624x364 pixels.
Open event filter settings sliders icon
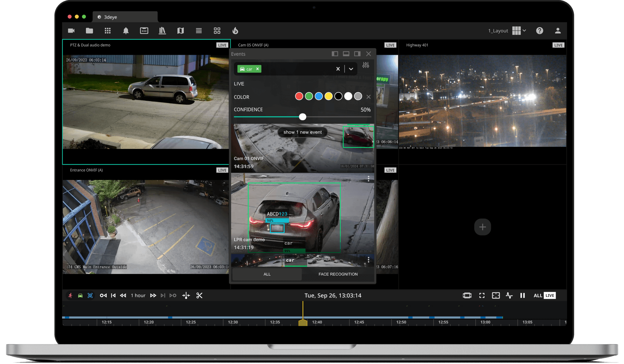pyautogui.click(x=366, y=65)
